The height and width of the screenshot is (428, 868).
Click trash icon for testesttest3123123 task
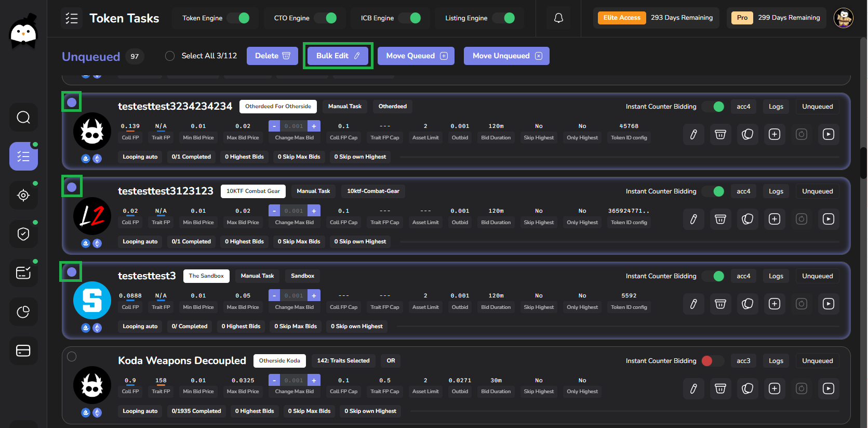point(720,219)
